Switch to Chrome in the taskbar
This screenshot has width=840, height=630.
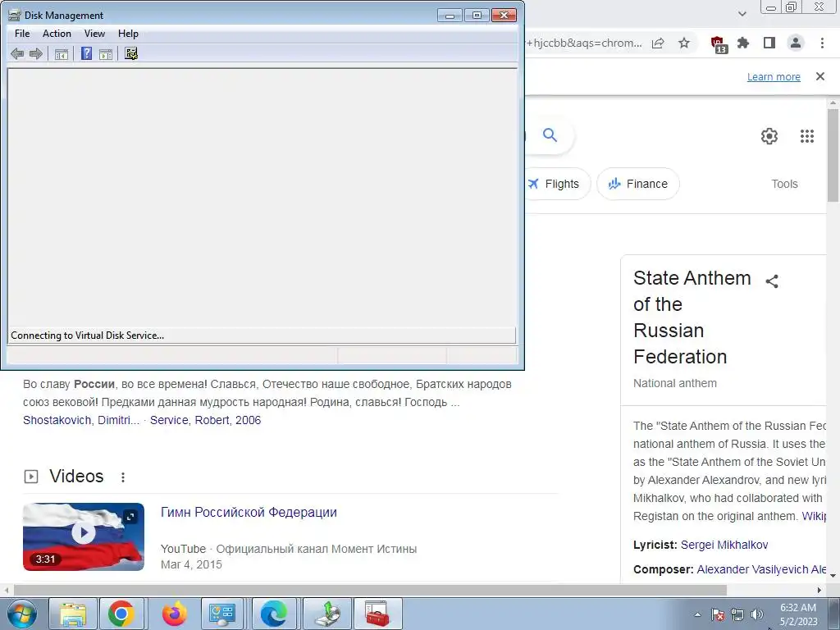(121, 614)
